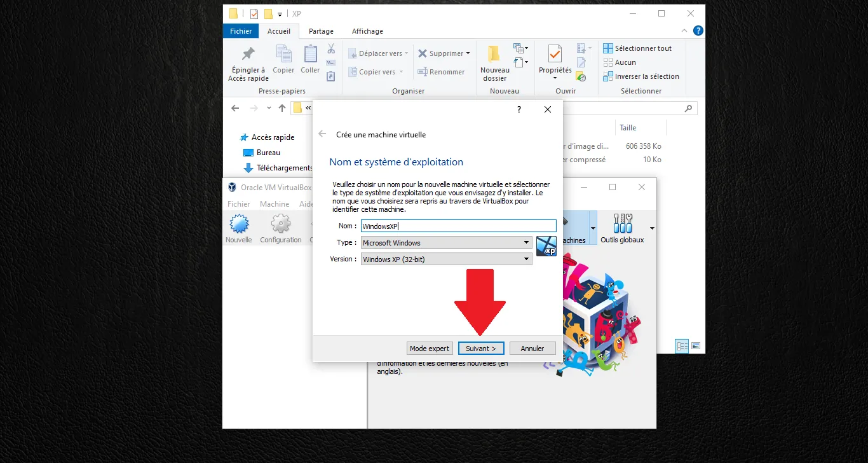Viewport: 868px width, 463px height.
Task: Activate Inverser la sélection
Action: [642, 76]
